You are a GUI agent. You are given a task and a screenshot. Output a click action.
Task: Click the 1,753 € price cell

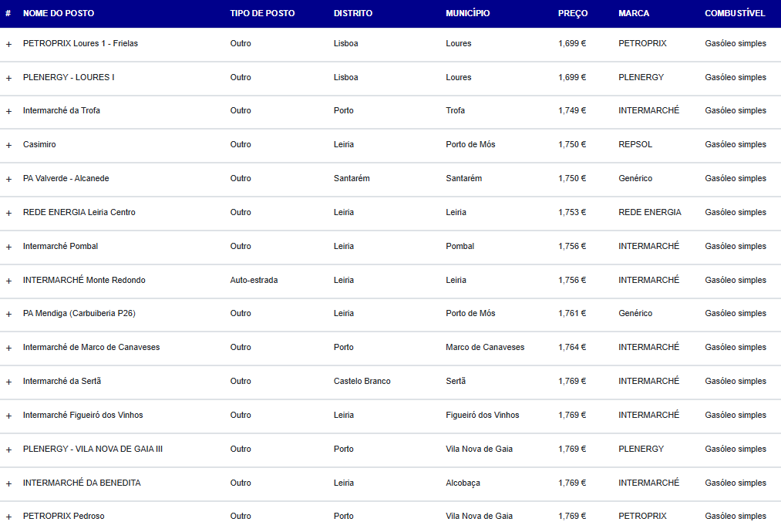point(572,212)
